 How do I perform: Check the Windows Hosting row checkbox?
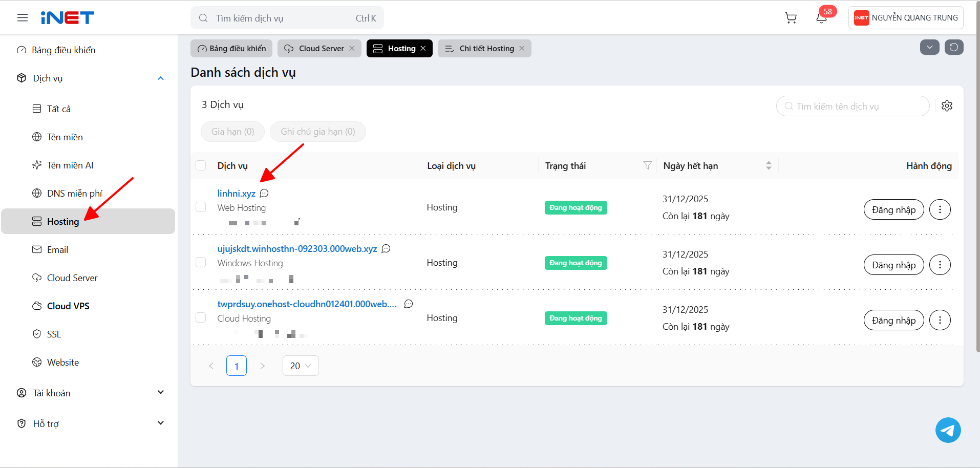pos(201,262)
